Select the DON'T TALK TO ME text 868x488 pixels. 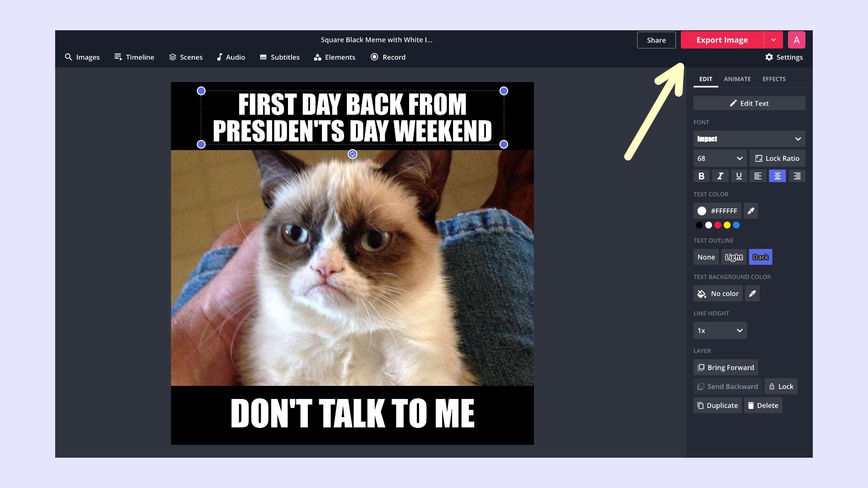pos(352,413)
